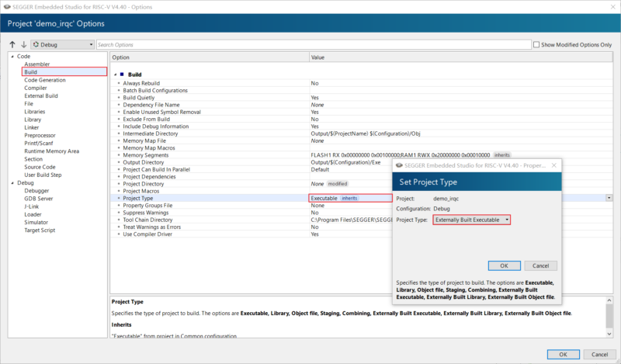Screen dimensions: 621x364
Task: Click the 'modified' badge on Project Directory
Action: point(338,184)
